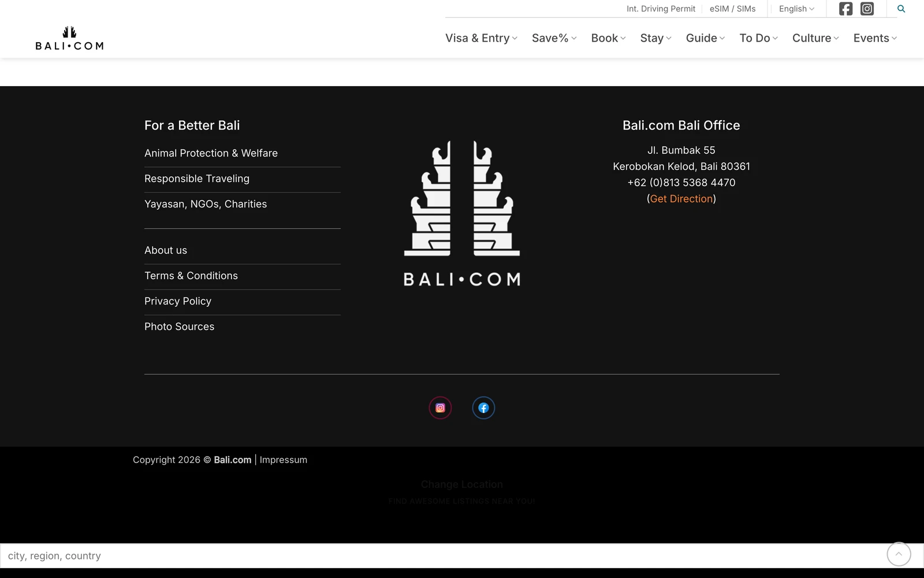Image resolution: width=924 pixels, height=578 pixels.
Task: Click the Bali.com Bali Office heading
Action: click(681, 125)
